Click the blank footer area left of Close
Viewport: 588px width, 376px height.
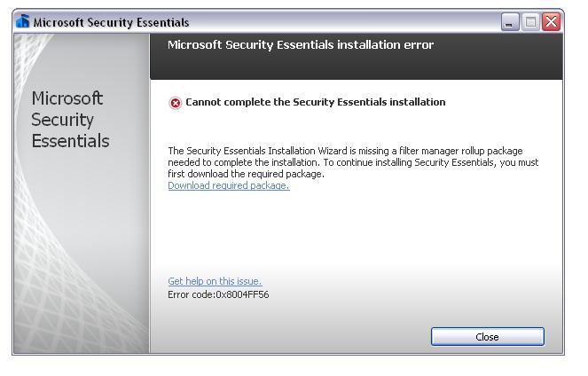293,336
